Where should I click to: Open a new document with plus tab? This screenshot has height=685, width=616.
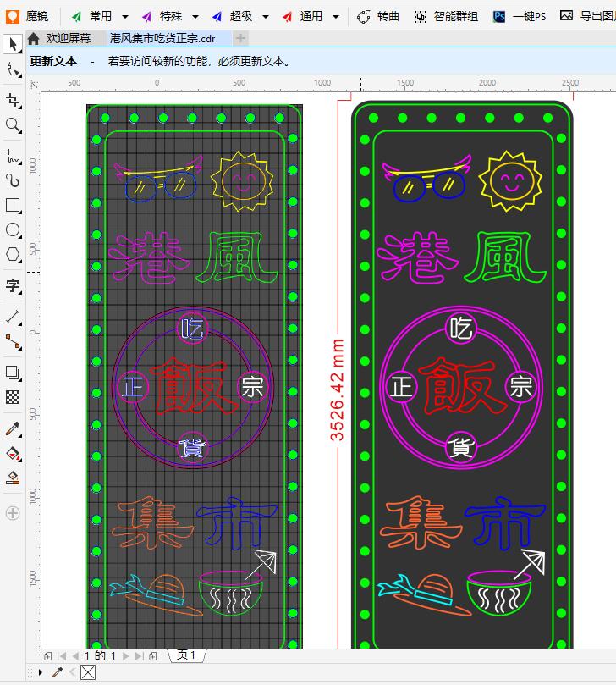pos(240,38)
